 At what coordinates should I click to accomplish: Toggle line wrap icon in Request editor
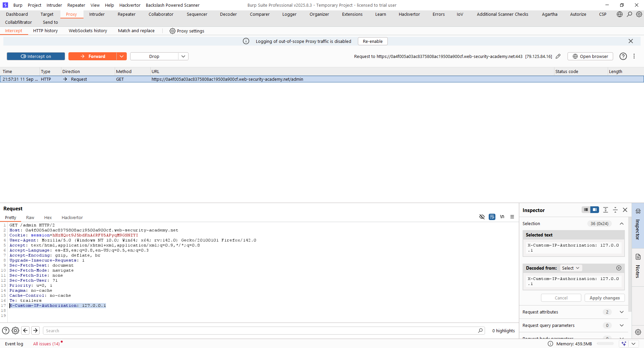tap(492, 217)
